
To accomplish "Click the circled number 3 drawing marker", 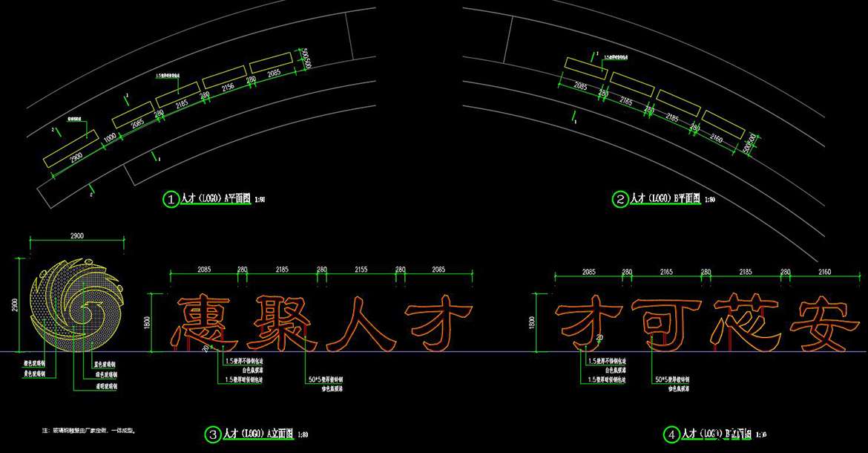I will point(213,434).
